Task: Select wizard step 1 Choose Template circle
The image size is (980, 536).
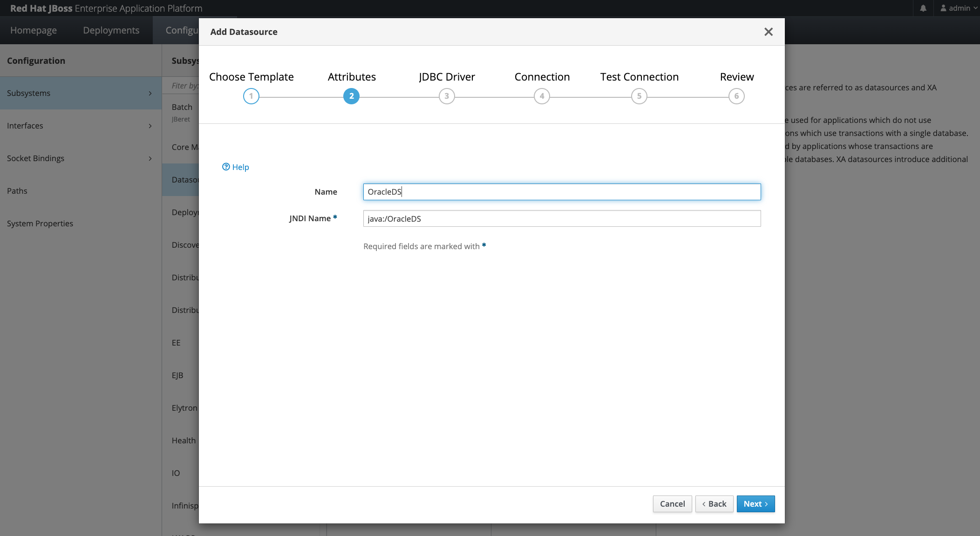Action: [x=252, y=96]
